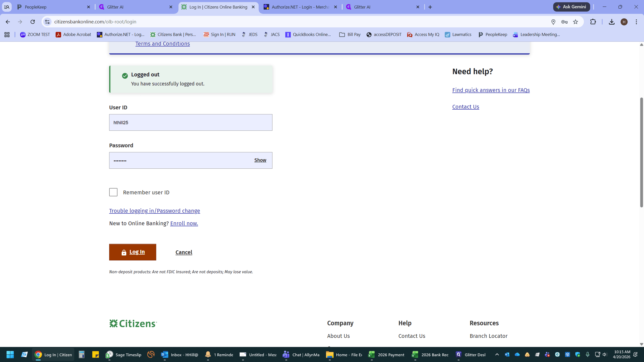The width and height of the screenshot is (644, 362).
Task: Switch to the first Glitter AI tab
Action: (x=136, y=7)
